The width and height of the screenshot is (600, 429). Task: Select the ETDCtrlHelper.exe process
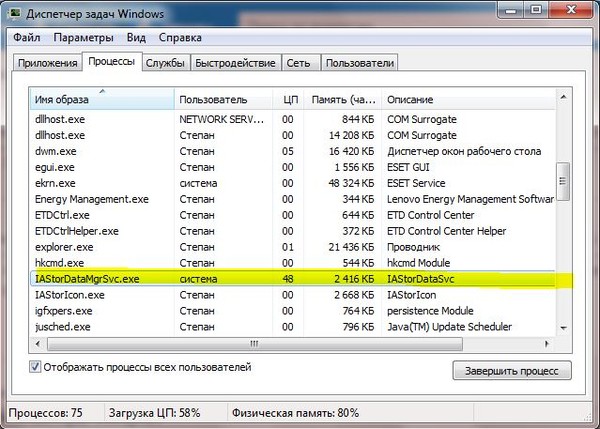[292, 231]
